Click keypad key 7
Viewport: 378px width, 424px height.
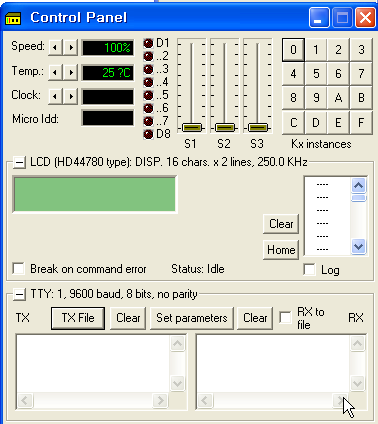pyautogui.click(x=361, y=74)
